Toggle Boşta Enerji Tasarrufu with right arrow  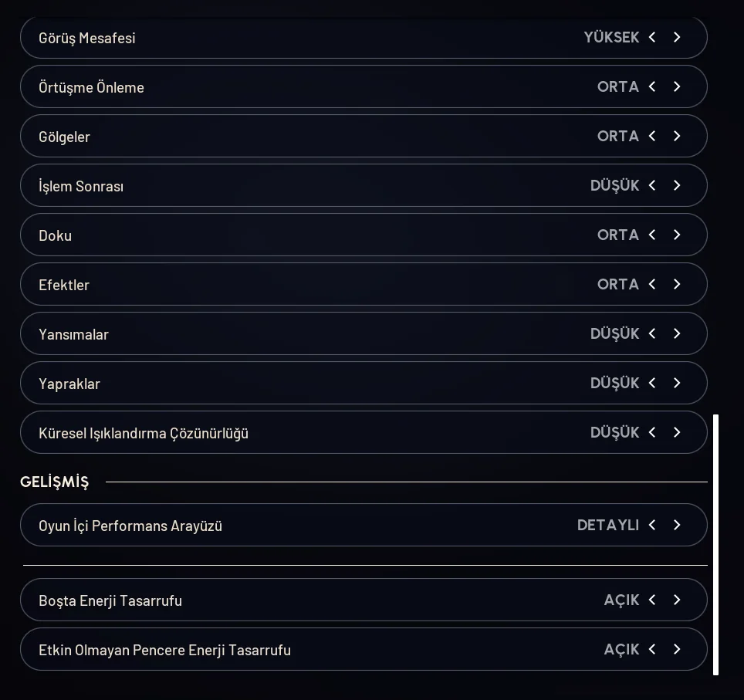[x=677, y=600]
